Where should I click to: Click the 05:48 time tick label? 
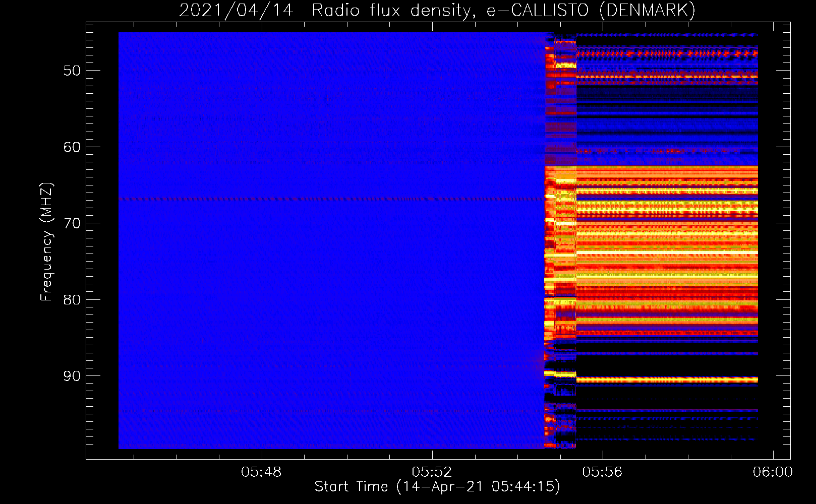[261, 472]
